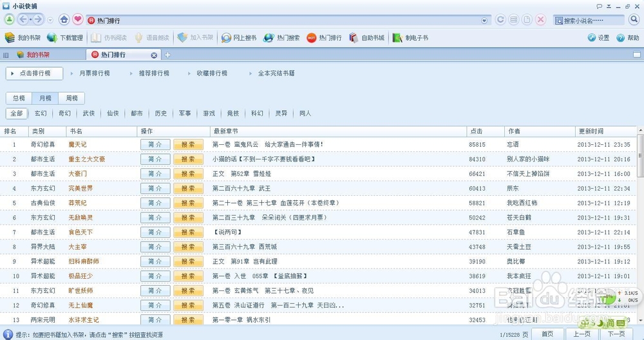Open 下载管理 toolbar item
This screenshot has width=644, height=340.
(x=65, y=38)
